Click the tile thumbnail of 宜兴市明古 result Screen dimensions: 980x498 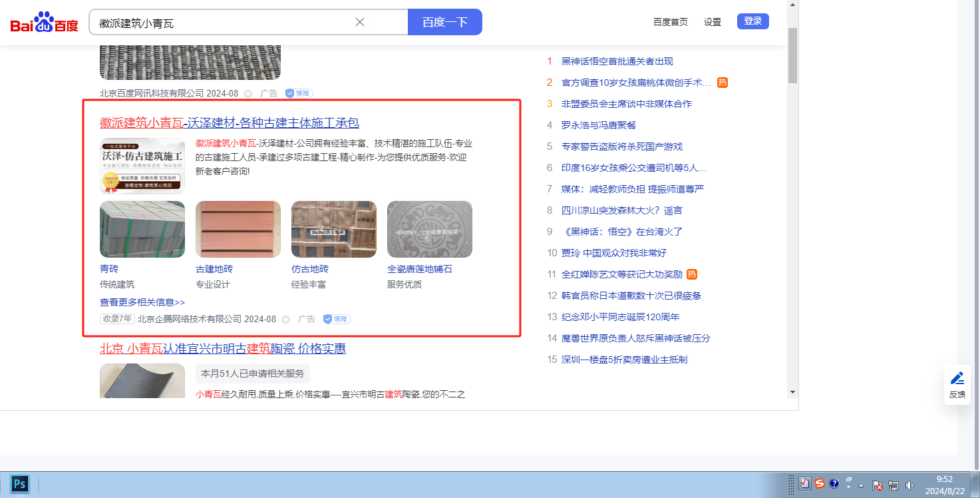[x=142, y=381]
